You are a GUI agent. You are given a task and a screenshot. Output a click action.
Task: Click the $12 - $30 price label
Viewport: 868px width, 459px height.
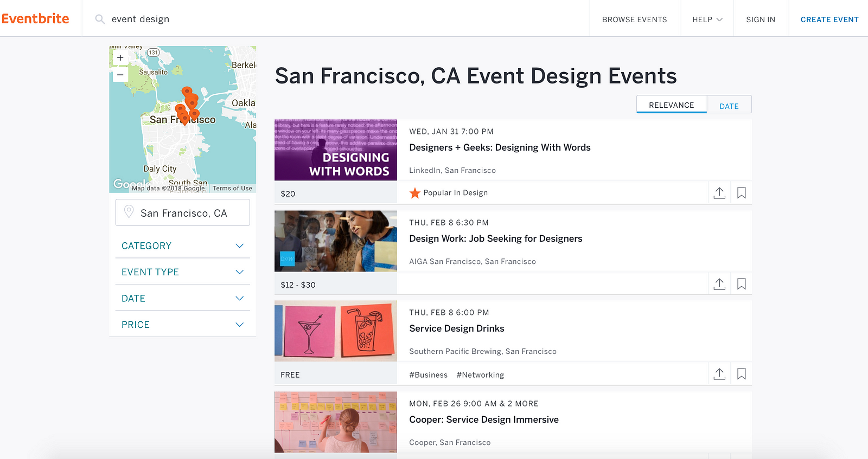pyautogui.click(x=298, y=285)
